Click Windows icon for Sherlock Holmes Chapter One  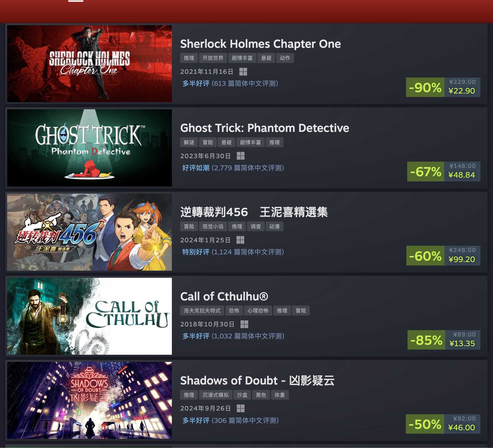point(243,72)
